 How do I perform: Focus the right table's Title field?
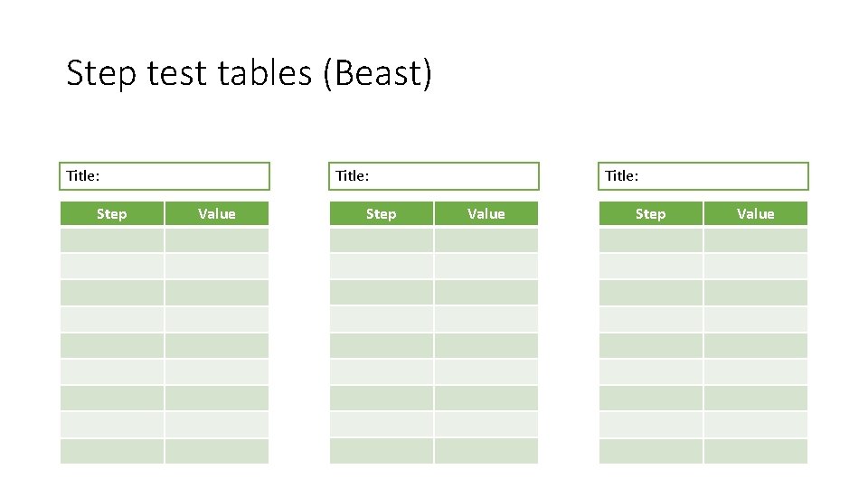703,176
